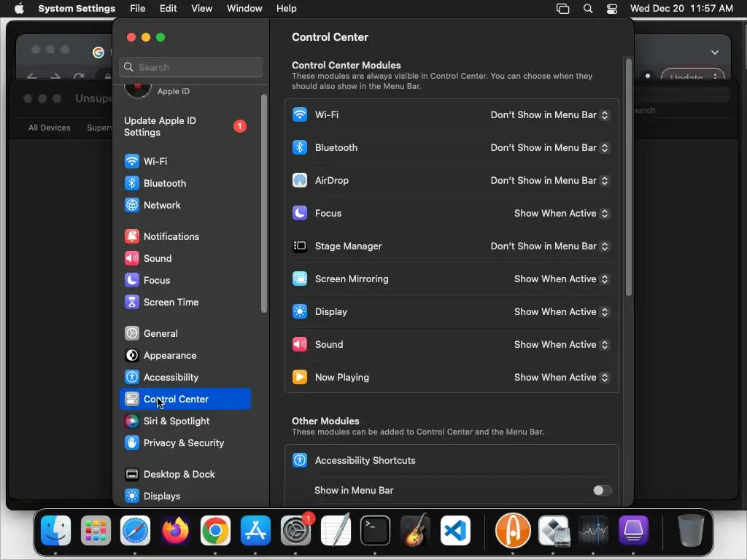Open Control Center from menu bar
747x560 pixels.
tap(612, 9)
